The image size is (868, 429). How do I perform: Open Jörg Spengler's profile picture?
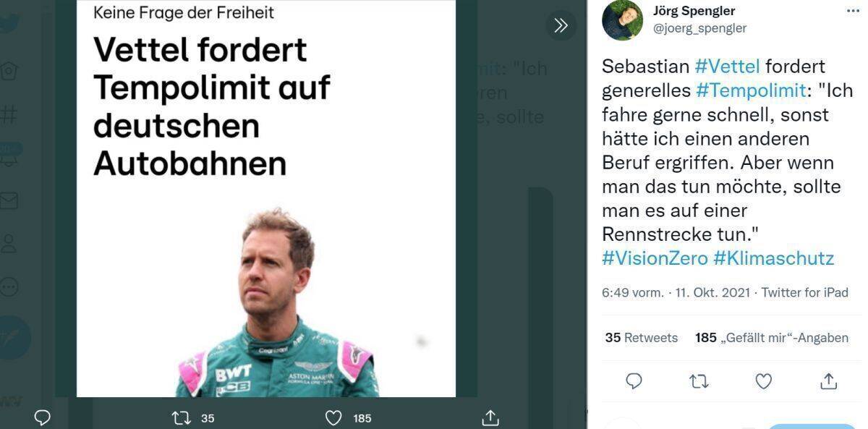tap(623, 20)
